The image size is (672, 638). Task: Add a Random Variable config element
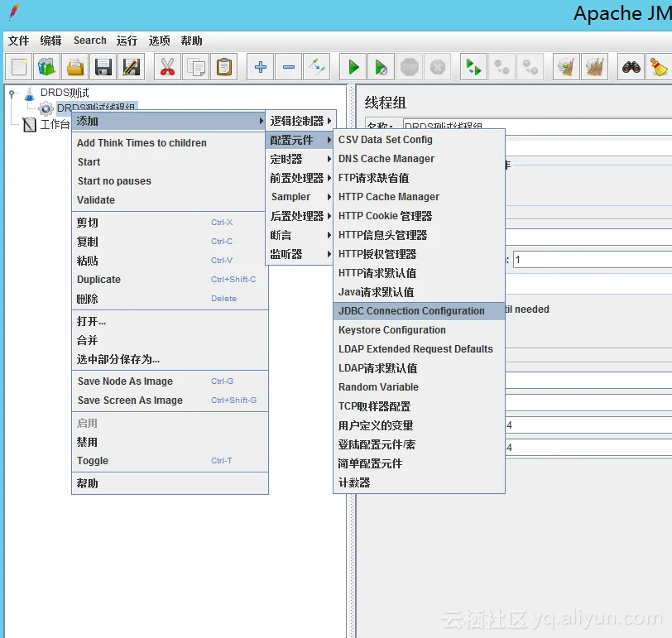[x=419, y=387]
